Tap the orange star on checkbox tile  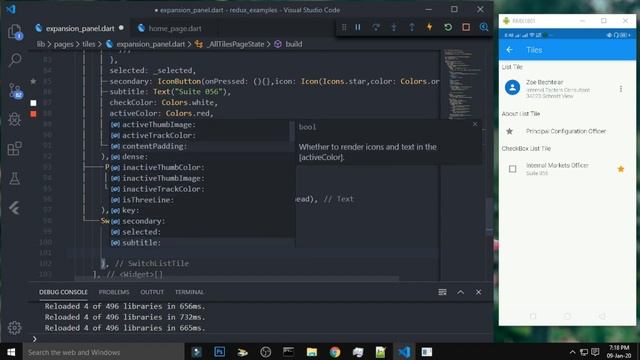click(x=621, y=169)
